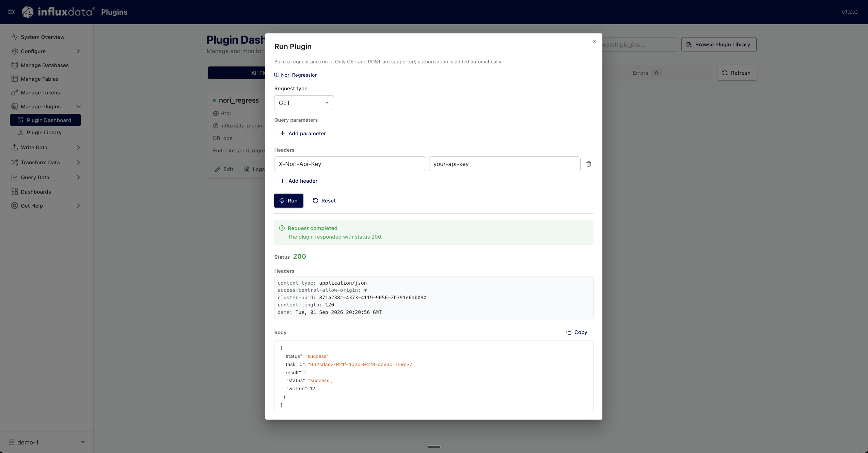The image size is (868, 453).
Task: Click the Configure gear icon
Action: [14, 51]
